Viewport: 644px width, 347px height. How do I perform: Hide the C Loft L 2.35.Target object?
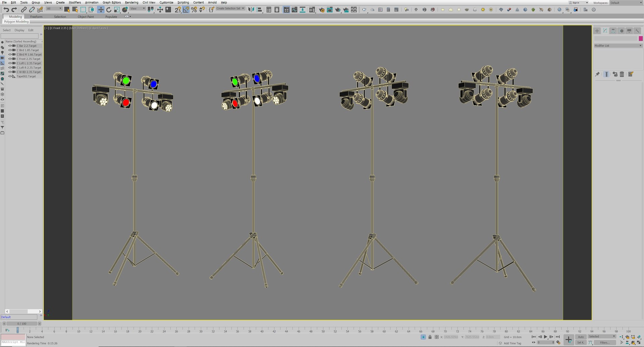(10, 63)
